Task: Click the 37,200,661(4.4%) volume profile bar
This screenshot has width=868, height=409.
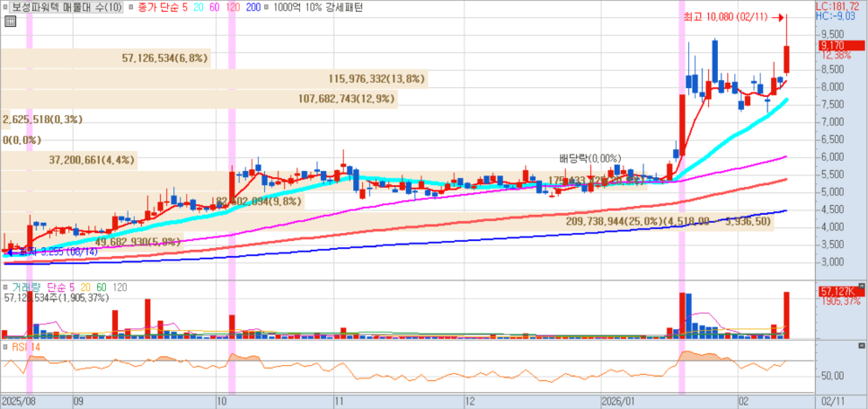Action: (68, 161)
